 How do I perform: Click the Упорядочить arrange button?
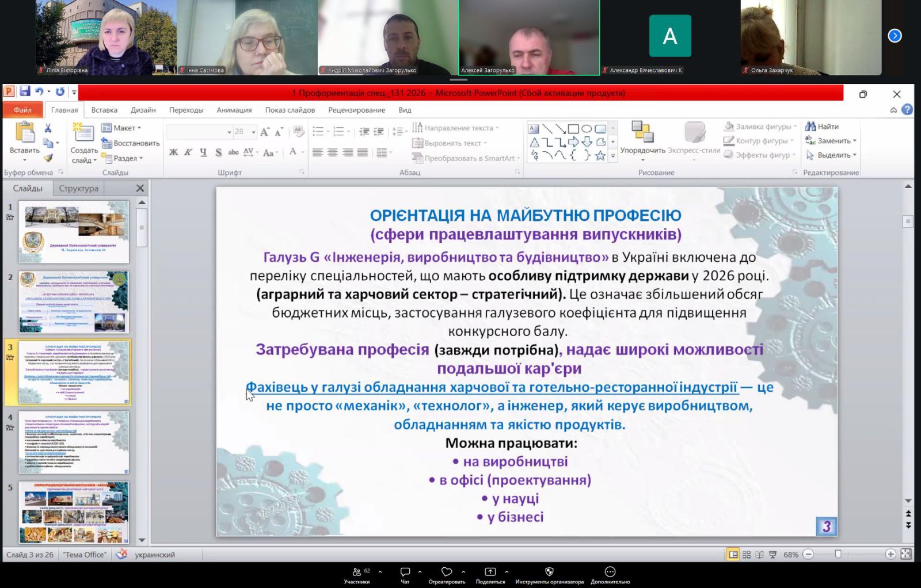click(642, 138)
